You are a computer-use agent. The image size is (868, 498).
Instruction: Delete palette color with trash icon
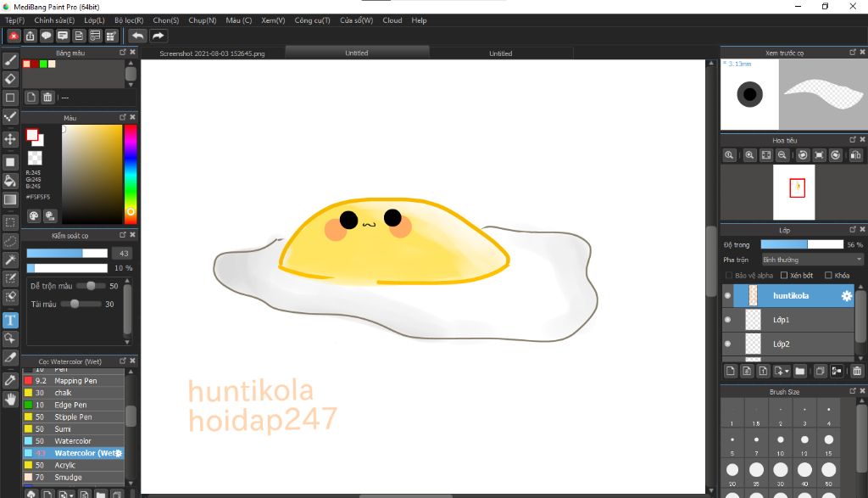pyautogui.click(x=47, y=98)
